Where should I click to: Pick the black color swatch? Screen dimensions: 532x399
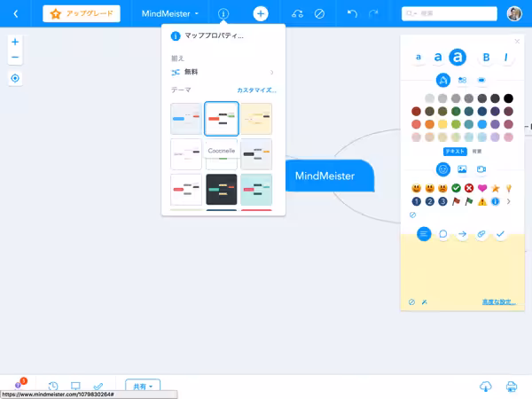coord(508,98)
